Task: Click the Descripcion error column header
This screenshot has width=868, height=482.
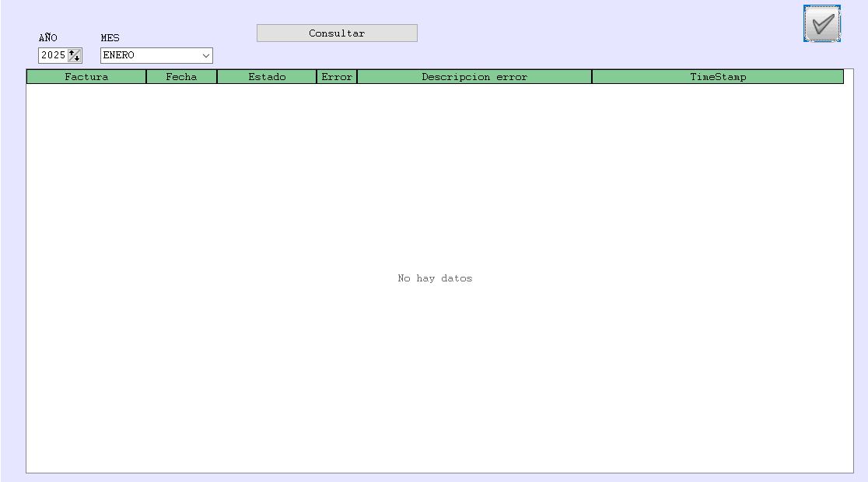Action: 474,77
